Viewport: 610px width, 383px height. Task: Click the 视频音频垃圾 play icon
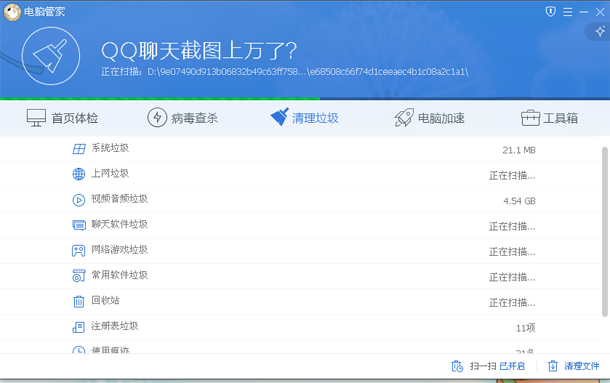pos(79,200)
